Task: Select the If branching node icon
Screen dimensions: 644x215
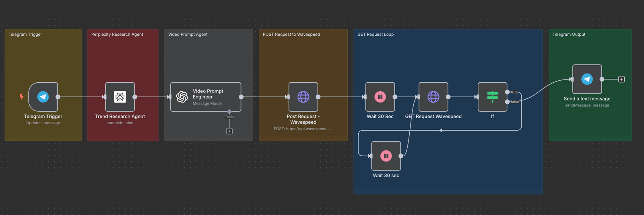Action: (492, 97)
